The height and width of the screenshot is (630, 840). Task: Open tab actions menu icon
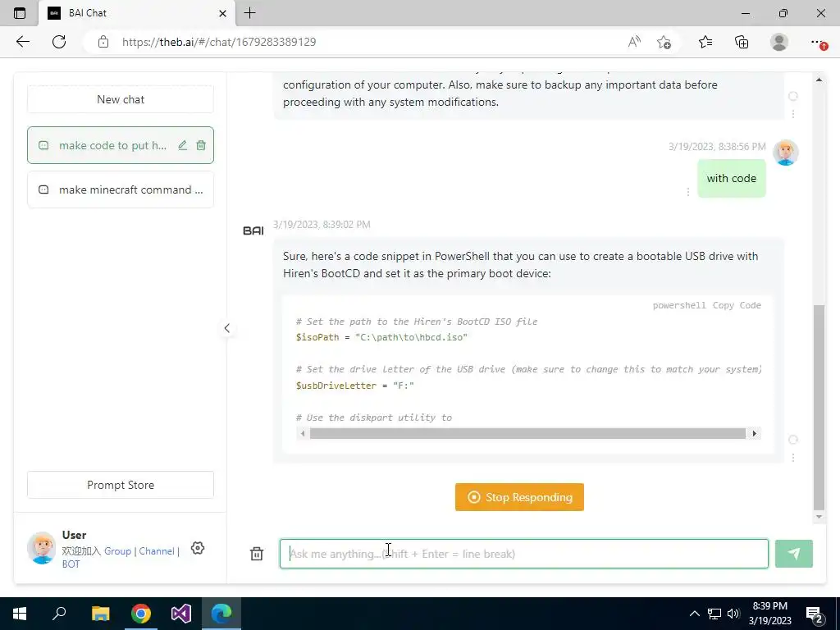[20, 13]
